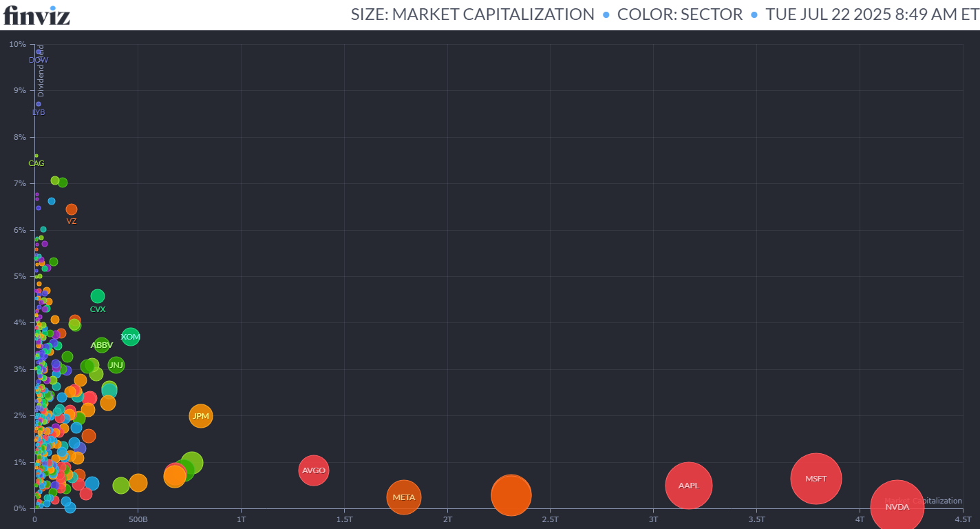Click the 4.5T x-axis tick label
This screenshot has width=980, height=529.
pos(963,519)
